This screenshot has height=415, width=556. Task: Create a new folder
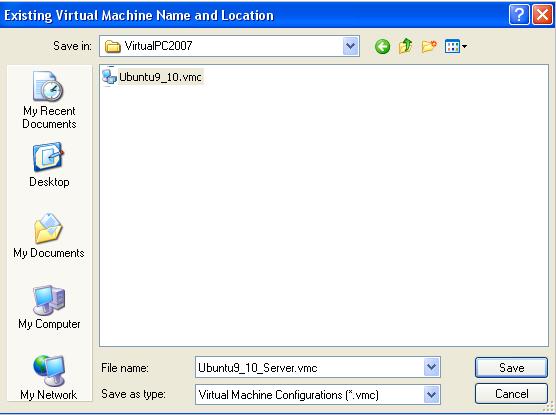(x=429, y=46)
